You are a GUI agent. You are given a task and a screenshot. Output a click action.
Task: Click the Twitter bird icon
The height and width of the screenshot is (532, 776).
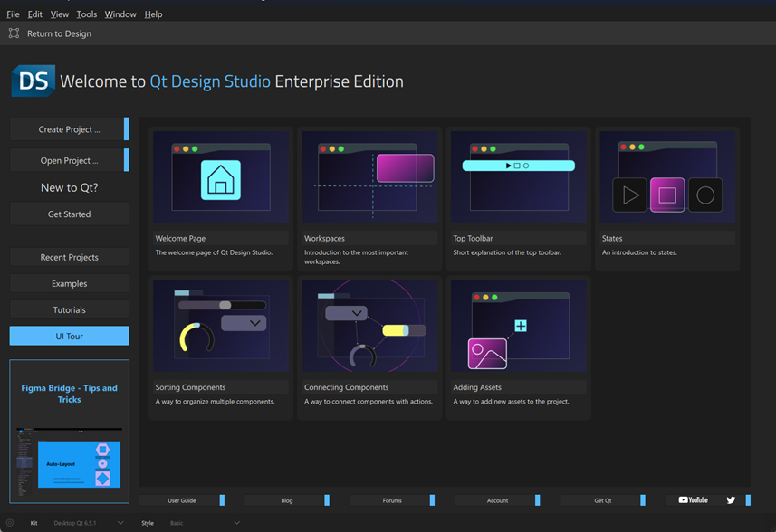[730, 499]
